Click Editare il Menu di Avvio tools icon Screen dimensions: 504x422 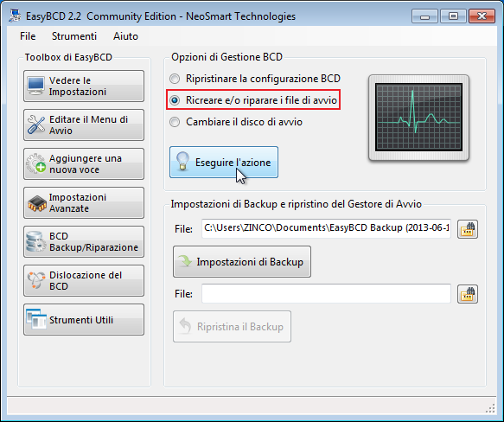pos(36,125)
